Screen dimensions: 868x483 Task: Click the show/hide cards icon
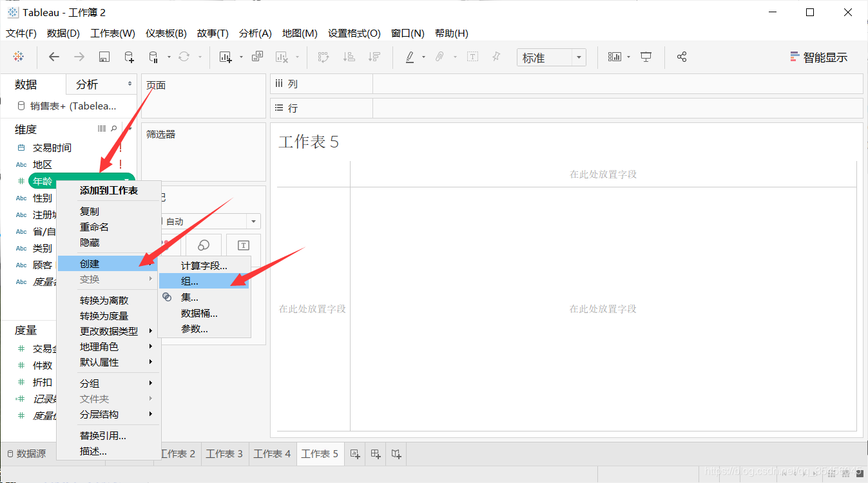tap(615, 57)
